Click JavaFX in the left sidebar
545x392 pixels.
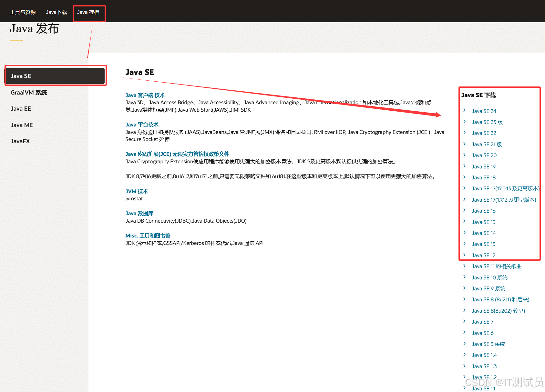20,141
